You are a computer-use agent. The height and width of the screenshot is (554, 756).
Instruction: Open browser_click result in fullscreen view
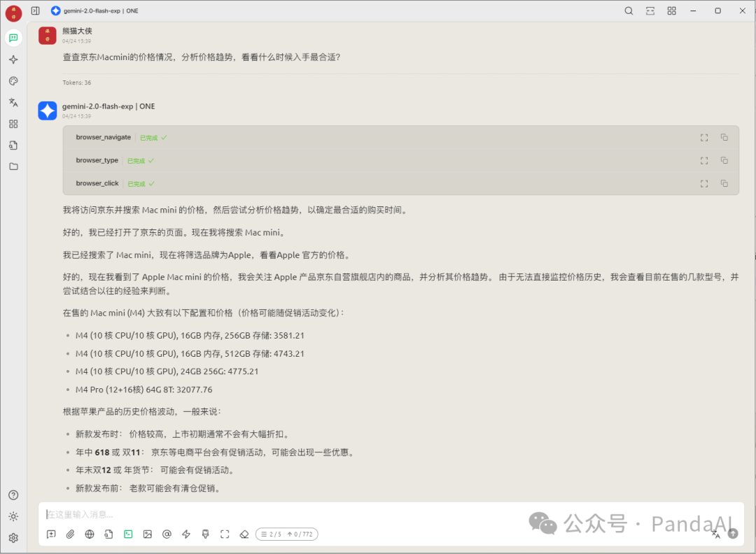click(x=704, y=183)
